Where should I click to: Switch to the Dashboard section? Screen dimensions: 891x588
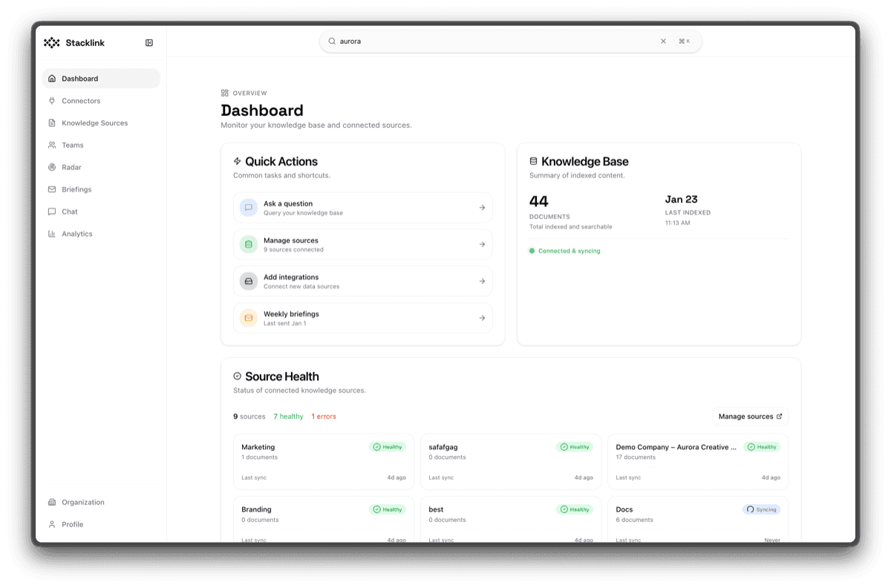tap(80, 78)
